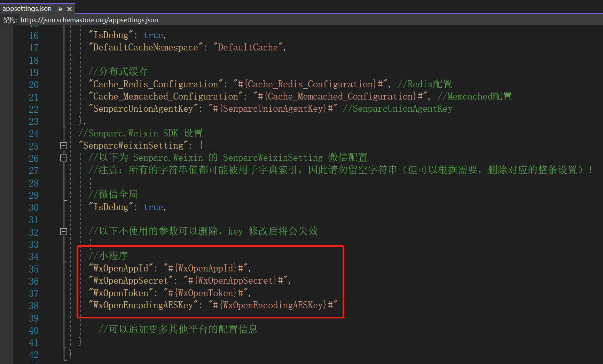Click the Cache_Redis_Configuration key
603x364 pixels.
pyautogui.click(x=155, y=84)
